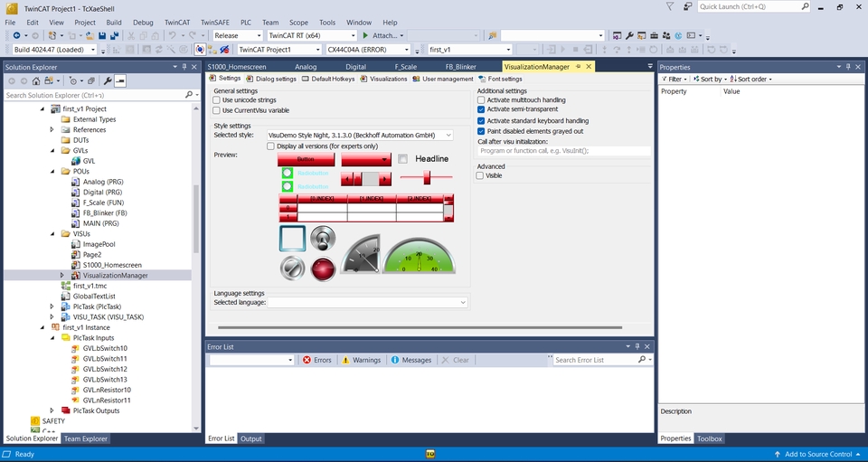Open Properties wrench icon in main toolbar
Viewport: 868px width, 462px height.
tap(629, 35)
